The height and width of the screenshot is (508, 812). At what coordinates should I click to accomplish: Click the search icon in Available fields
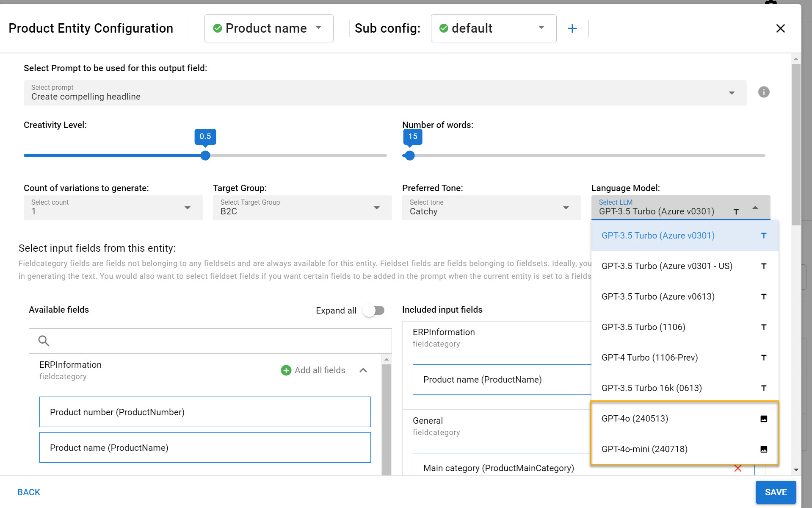point(44,341)
